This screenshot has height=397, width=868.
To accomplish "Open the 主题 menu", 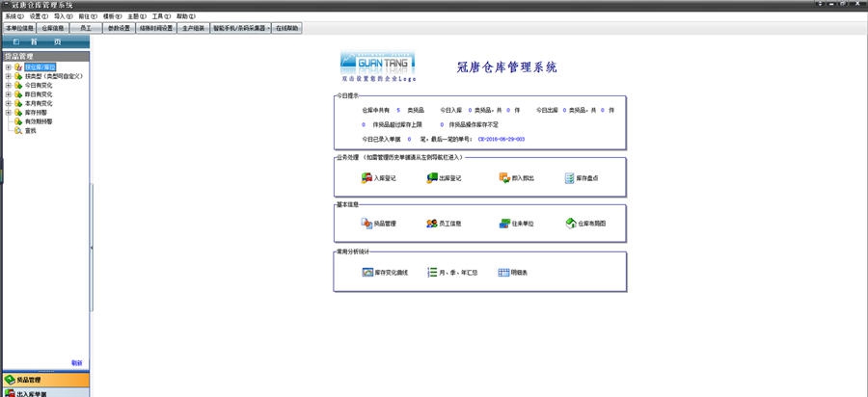I will pyautogui.click(x=137, y=16).
